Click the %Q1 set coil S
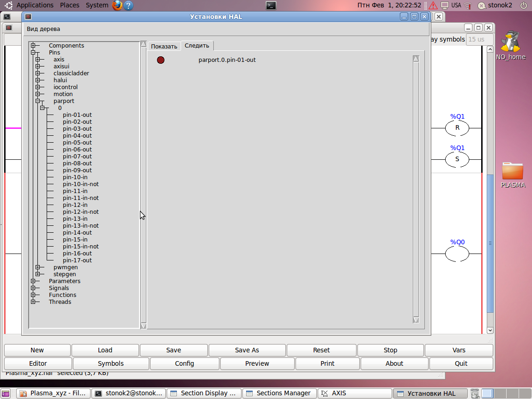Image resolution: width=532 pixels, height=399 pixels. click(457, 159)
